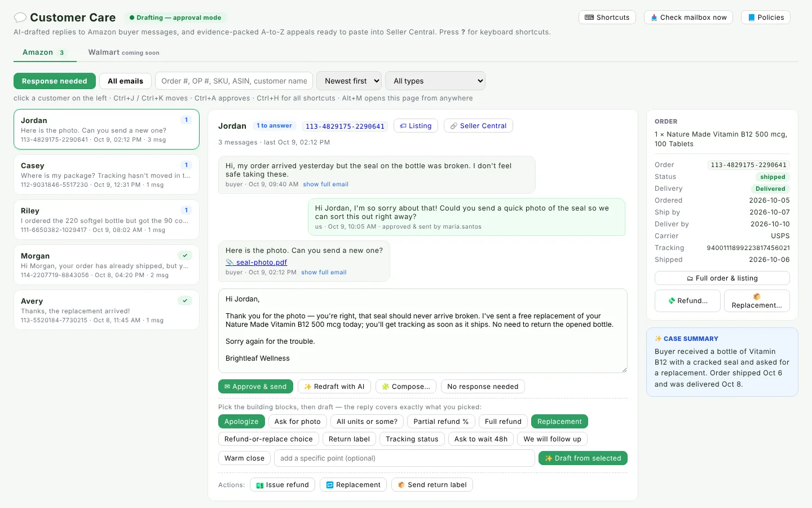812x508 pixels.
Task: Select the All emails filter
Action: 125,81
